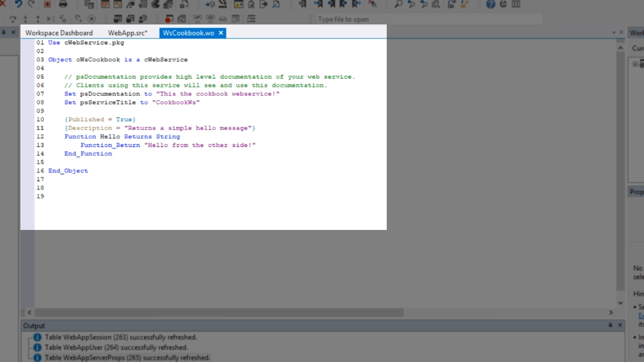Click the glasses Watches icon
The width and height of the screenshot is (644, 362).
(223, 19)
